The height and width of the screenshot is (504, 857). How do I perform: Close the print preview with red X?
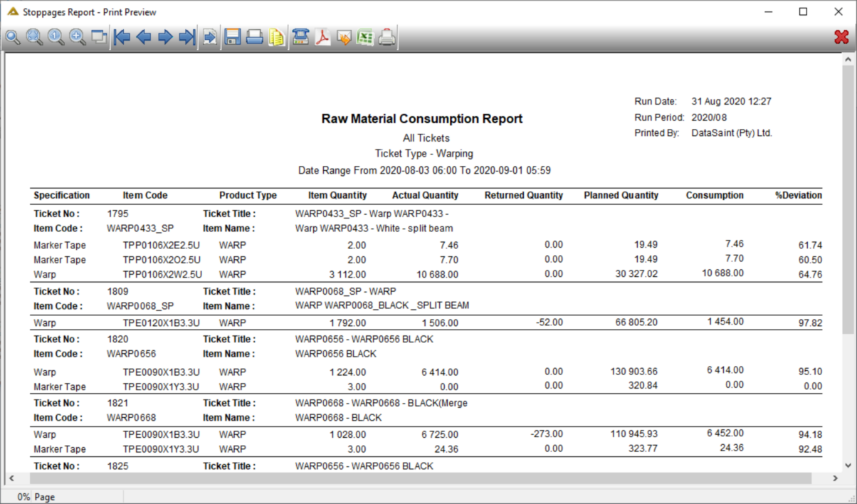[841, 37]
